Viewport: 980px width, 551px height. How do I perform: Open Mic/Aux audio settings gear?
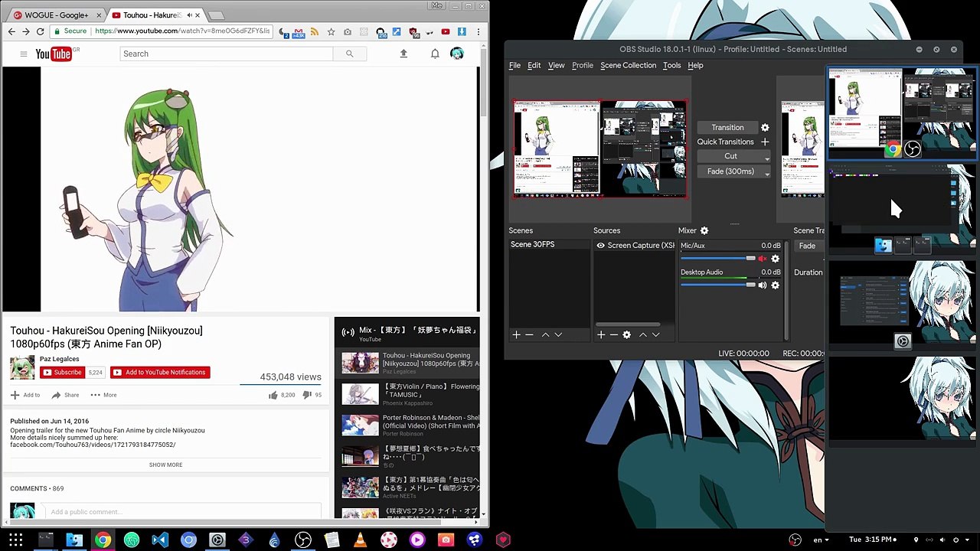(x=775, y=259)
